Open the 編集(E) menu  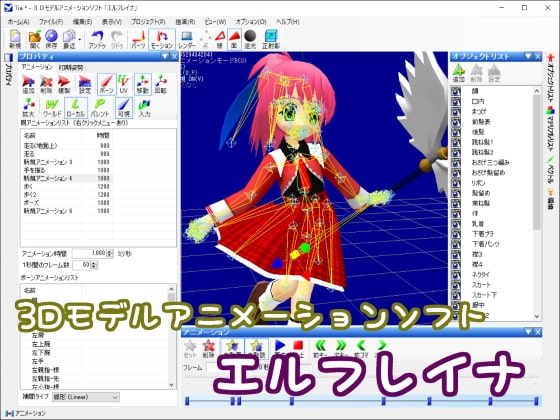[82, 22]
